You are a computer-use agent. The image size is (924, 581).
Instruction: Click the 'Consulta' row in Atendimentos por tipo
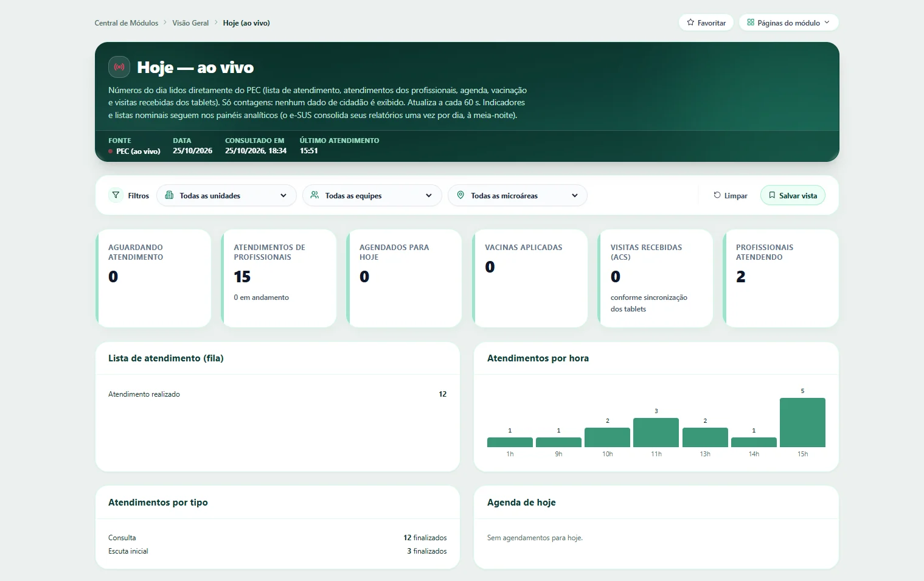(277, 538)
